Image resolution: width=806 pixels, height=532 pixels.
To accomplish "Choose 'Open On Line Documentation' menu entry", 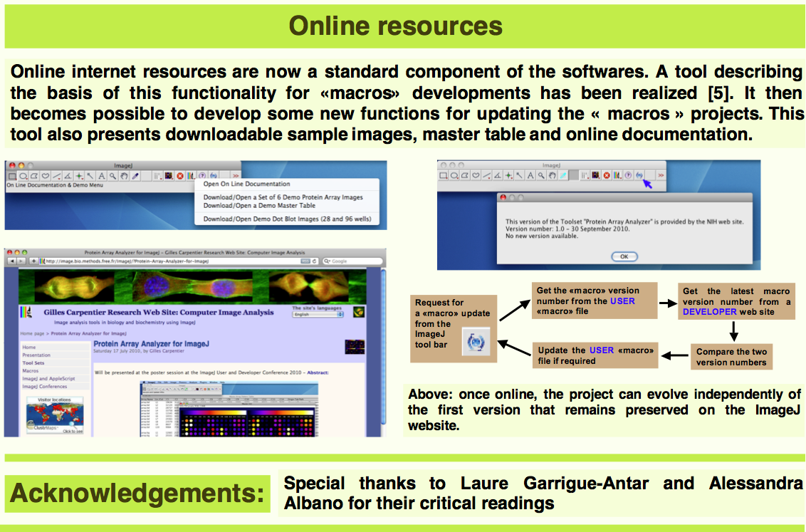I will coord(247,184).
